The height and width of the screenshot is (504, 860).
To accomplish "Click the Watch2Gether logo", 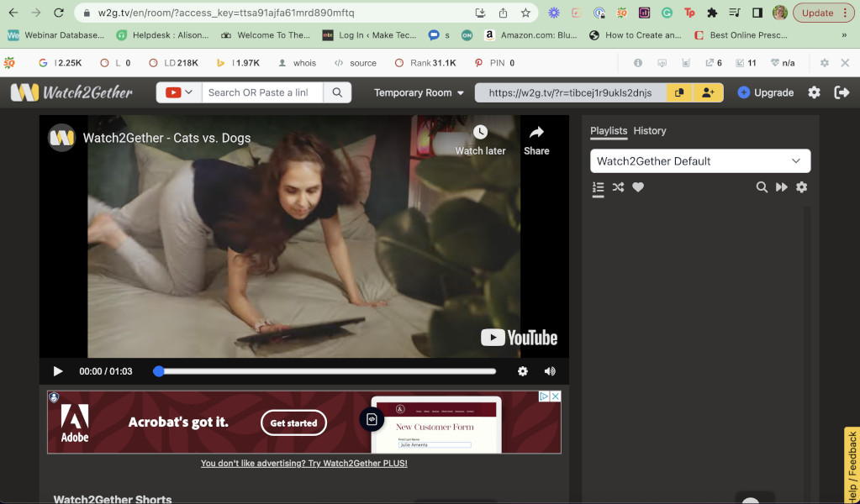I will [x=71, y=92].
